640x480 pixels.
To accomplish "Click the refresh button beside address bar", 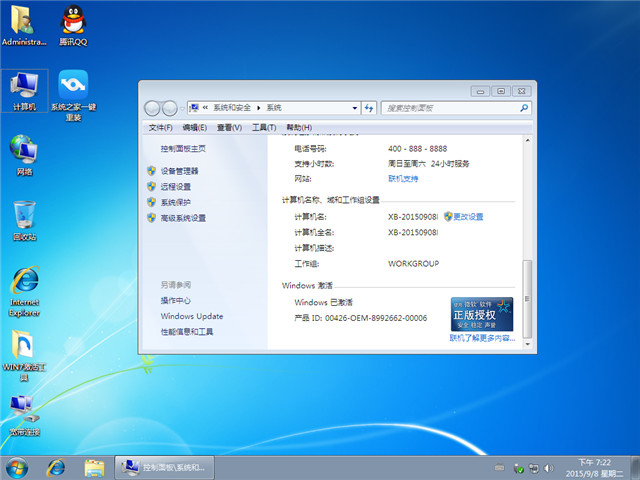I will (x=369, y=108).
